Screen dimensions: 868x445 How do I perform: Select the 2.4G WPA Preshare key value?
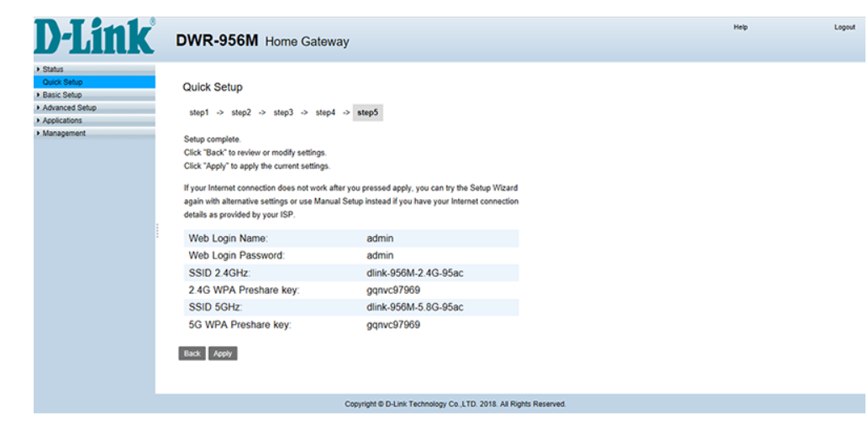point(393,291)
